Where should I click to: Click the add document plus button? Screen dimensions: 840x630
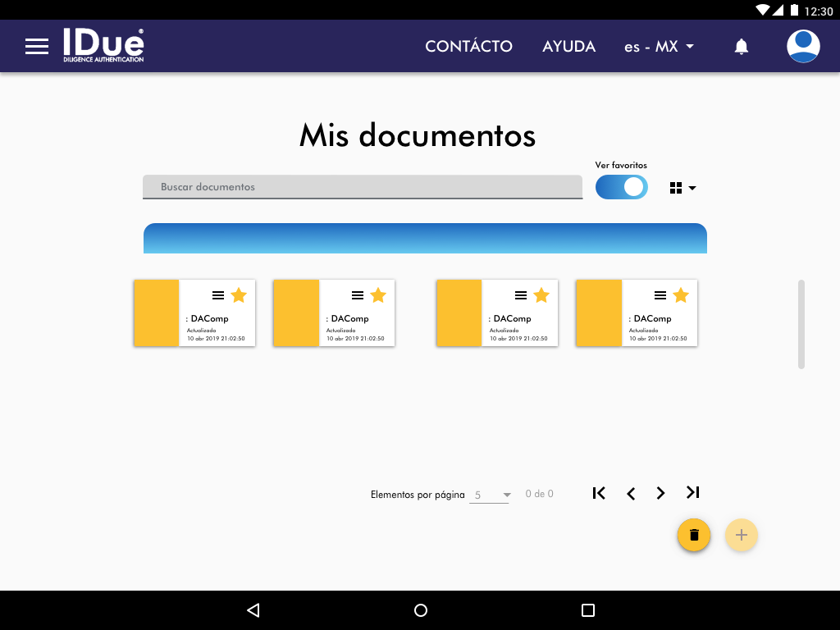coord(742,535)
